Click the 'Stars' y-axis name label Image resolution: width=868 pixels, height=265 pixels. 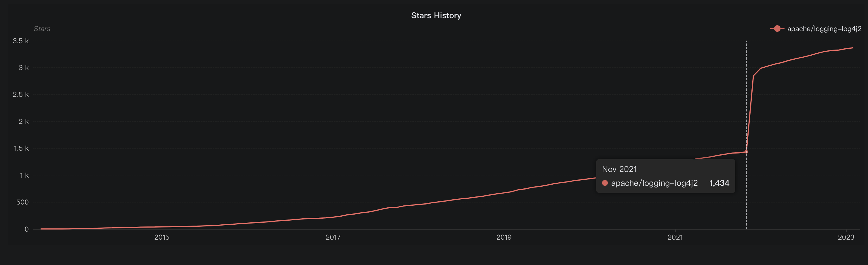pos(42,29)
